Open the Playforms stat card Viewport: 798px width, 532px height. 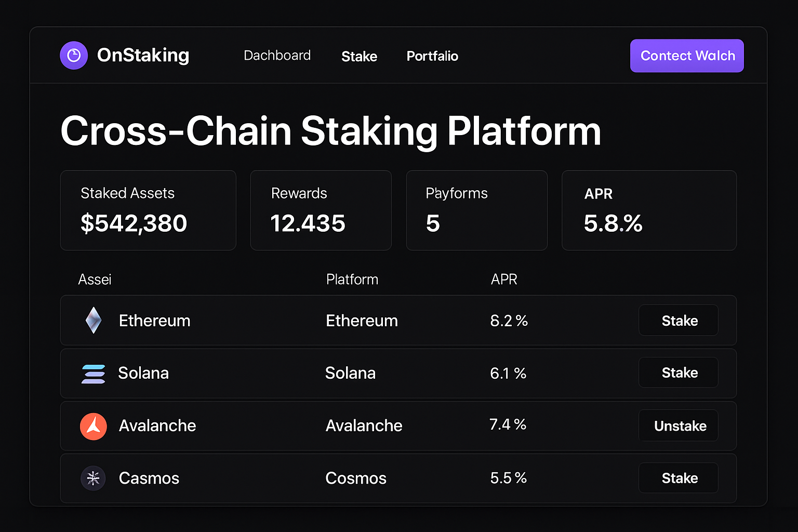click(476, 210)
